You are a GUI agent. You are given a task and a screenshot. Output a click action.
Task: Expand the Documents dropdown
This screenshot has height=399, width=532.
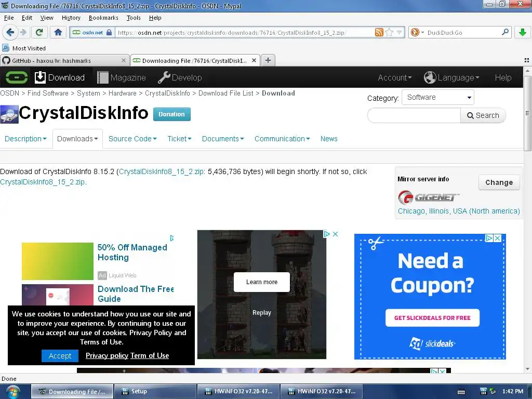pos(222,139)
